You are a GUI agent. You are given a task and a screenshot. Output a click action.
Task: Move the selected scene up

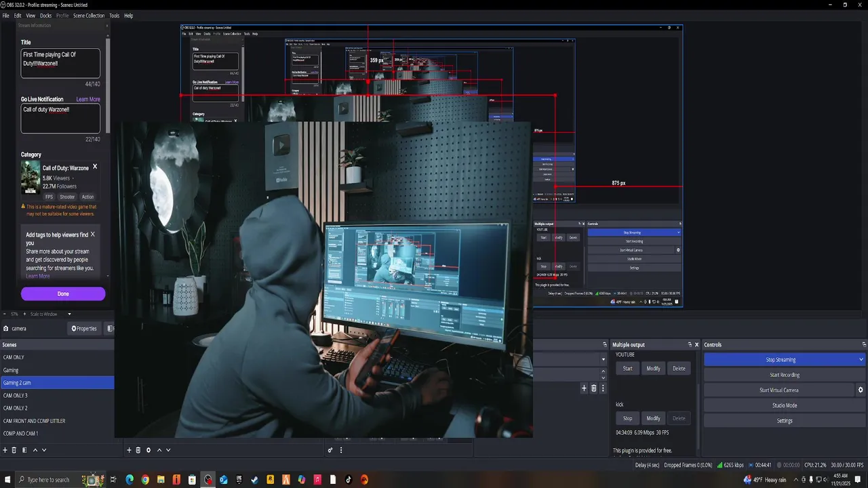coord(35,450)
